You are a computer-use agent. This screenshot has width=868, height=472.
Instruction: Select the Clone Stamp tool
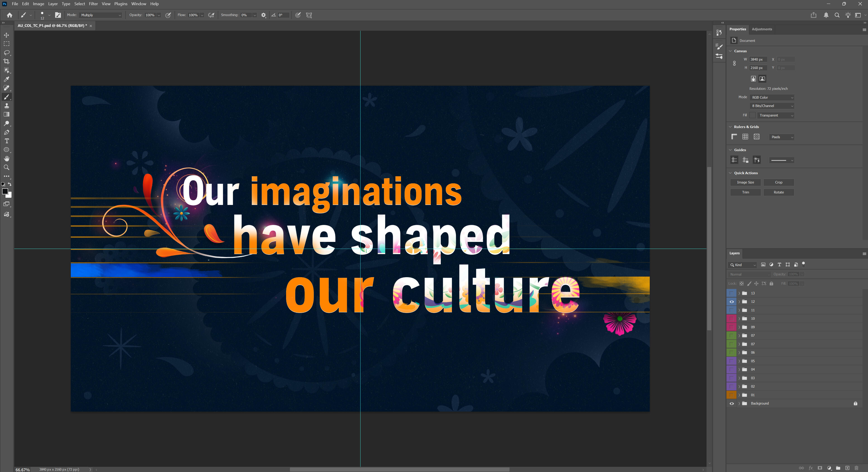coord(6,105)
